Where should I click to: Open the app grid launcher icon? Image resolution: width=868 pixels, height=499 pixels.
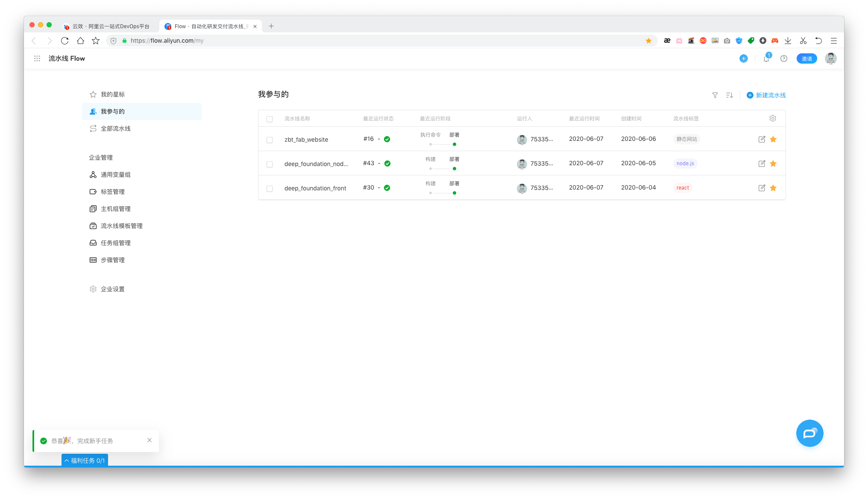click(37, 58)
